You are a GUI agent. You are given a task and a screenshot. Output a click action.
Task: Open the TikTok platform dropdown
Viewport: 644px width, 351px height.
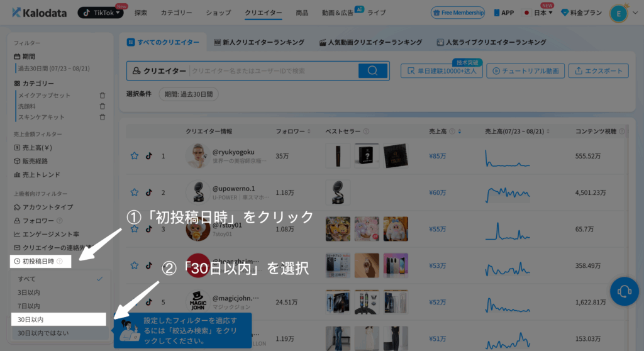(x=101, y=13)
